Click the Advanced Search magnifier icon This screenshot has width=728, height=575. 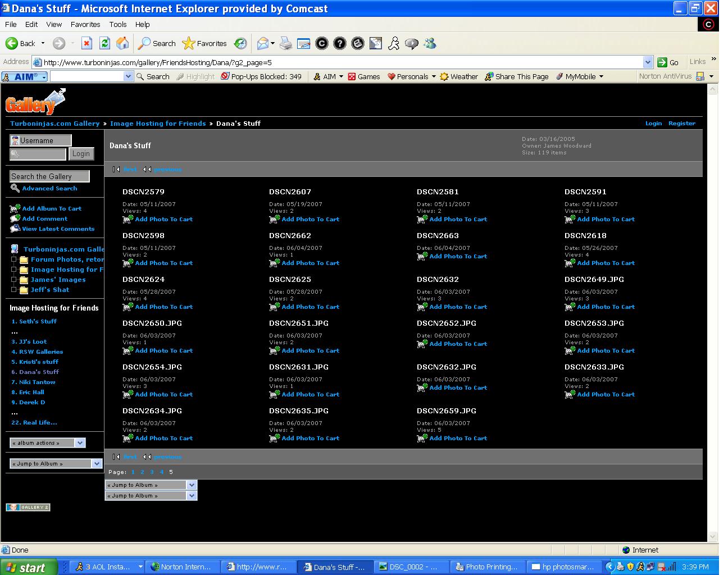click(15, 188)
